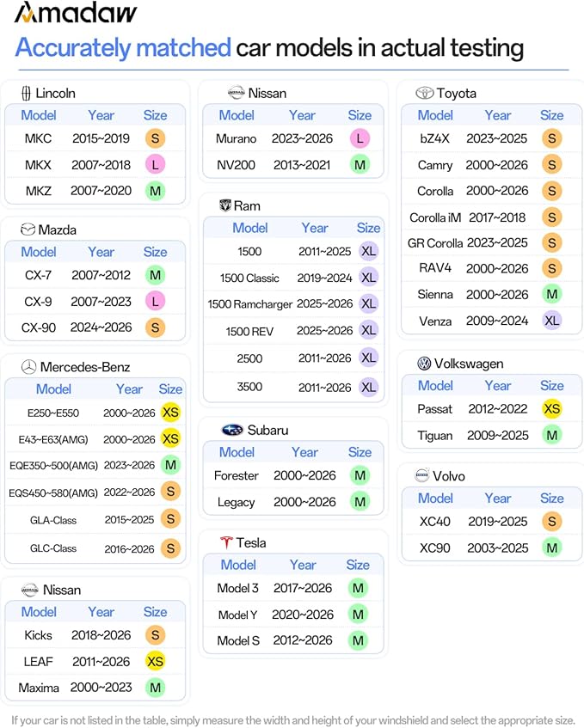The image size is (584, 728).
Task: Click the Mercedes-Benz star logo
Action: tap(28, 367)
